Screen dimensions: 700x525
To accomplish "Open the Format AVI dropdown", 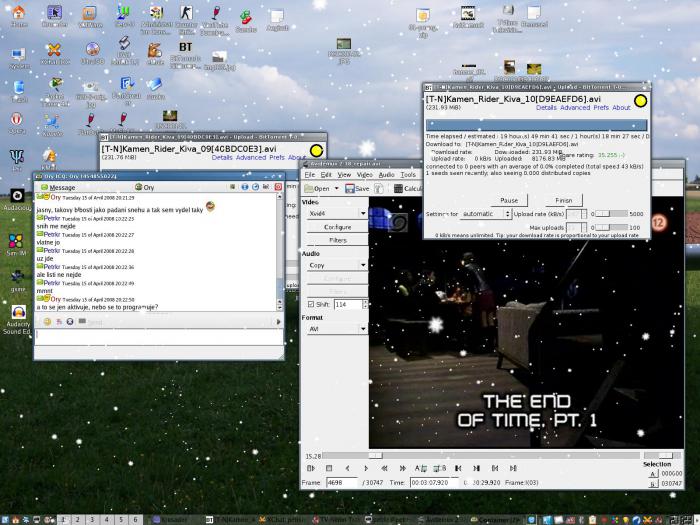I will (x=337, y=329).
